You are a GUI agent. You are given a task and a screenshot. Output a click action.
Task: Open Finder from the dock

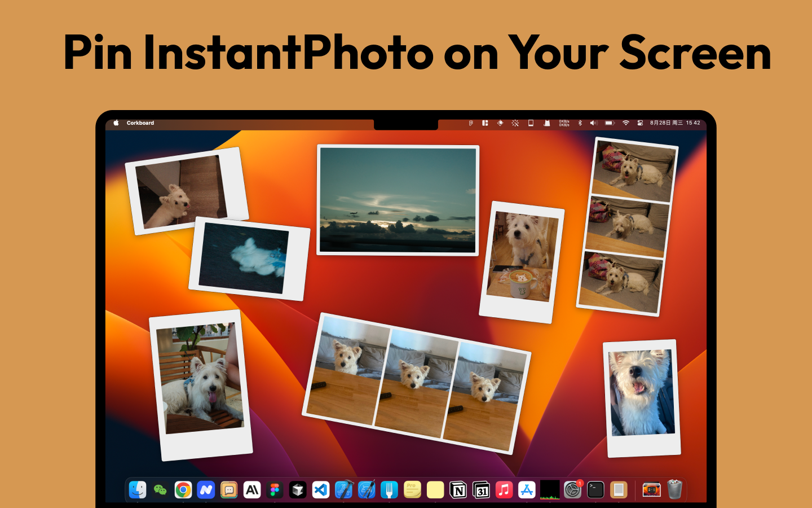pyautogui.click(x=138, y=489)
